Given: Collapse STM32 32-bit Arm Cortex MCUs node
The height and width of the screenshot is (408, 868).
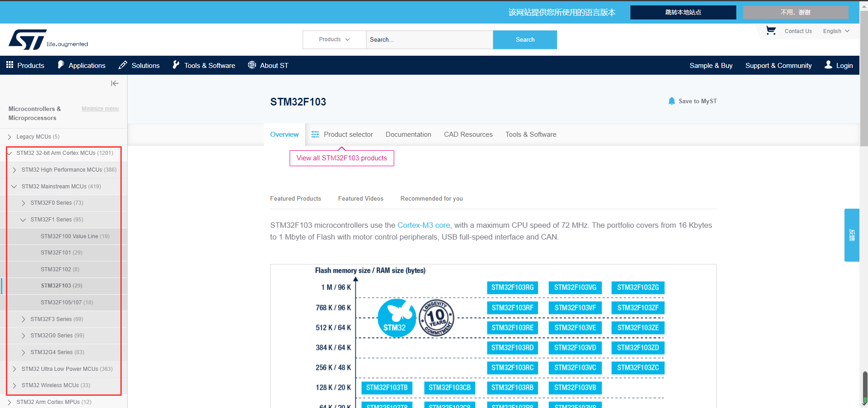Looking at the screenshot, I should point(10,153).
